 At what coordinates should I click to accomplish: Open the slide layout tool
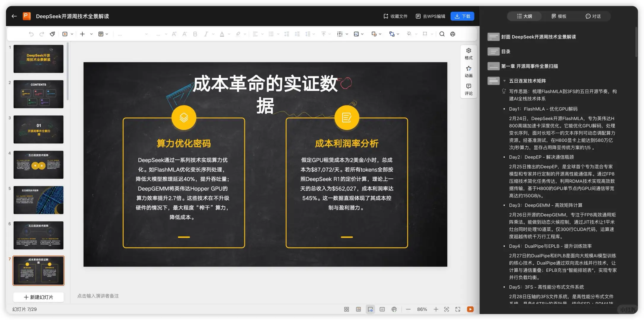click(x=101, y=34)
